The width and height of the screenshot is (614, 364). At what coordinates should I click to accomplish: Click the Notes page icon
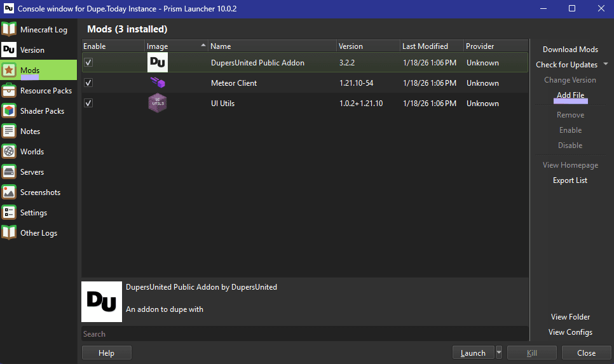[9, 131]
